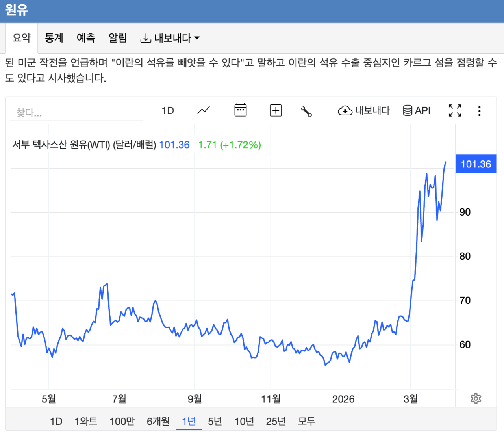Open the calendar date range picker
504x437 pixels.
[x=240, y=110]
